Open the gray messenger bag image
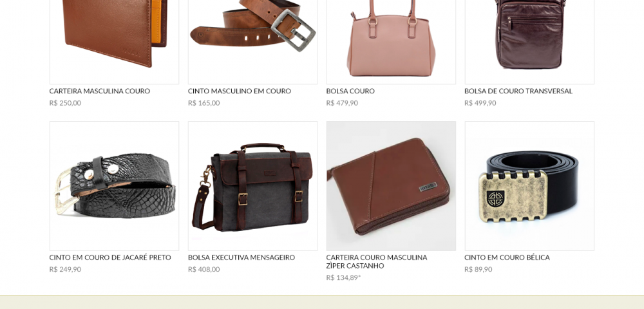Screen dimensions: 644x309 [x=252, y=186]
